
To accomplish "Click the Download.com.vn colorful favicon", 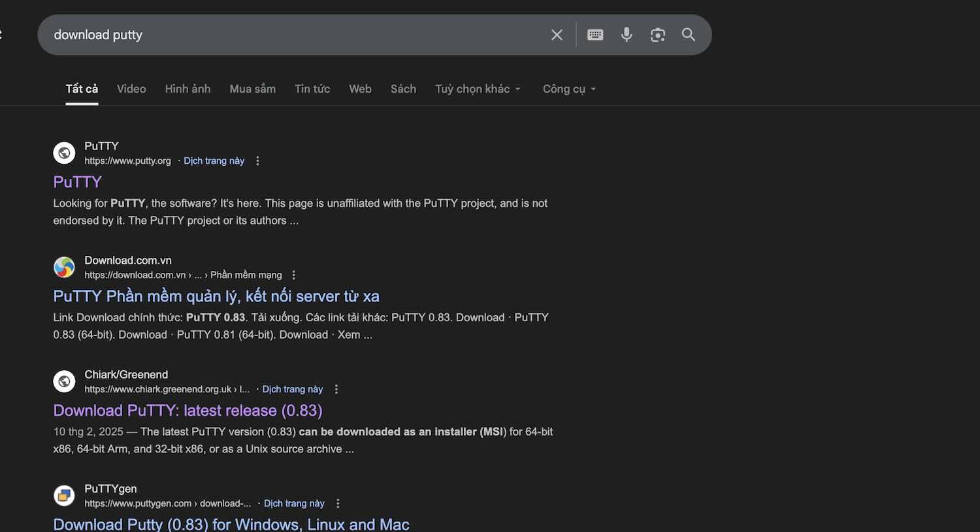I will tap(64, 267).
